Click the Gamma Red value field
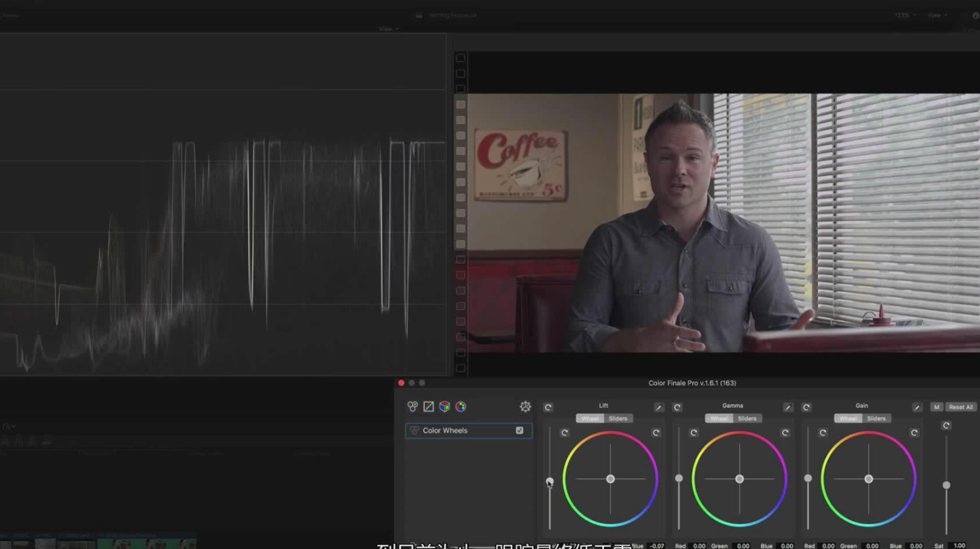 pos(699,546)
